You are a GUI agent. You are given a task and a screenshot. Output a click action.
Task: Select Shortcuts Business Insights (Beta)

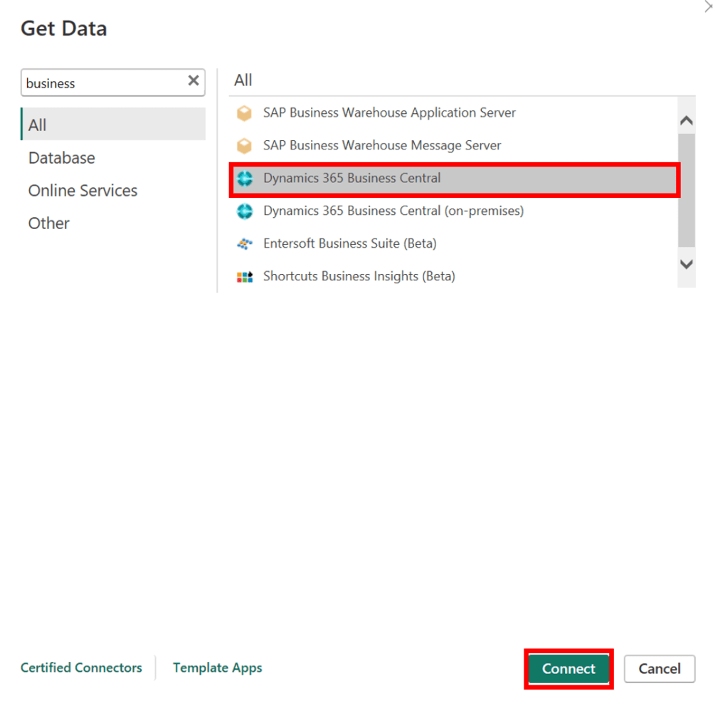click(x=453, y=277)
